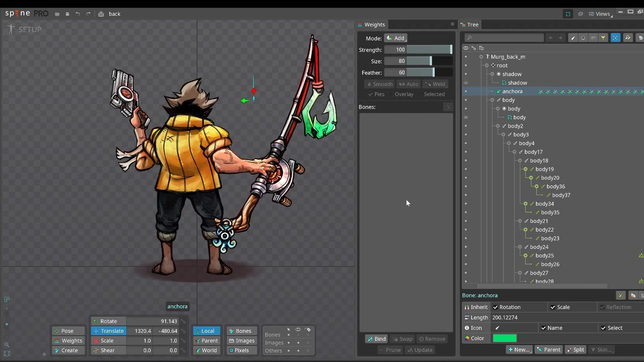The image size is (644, 362).
Task: Click the tree hierarchy expand icon in header
Action: coord(482,48)
